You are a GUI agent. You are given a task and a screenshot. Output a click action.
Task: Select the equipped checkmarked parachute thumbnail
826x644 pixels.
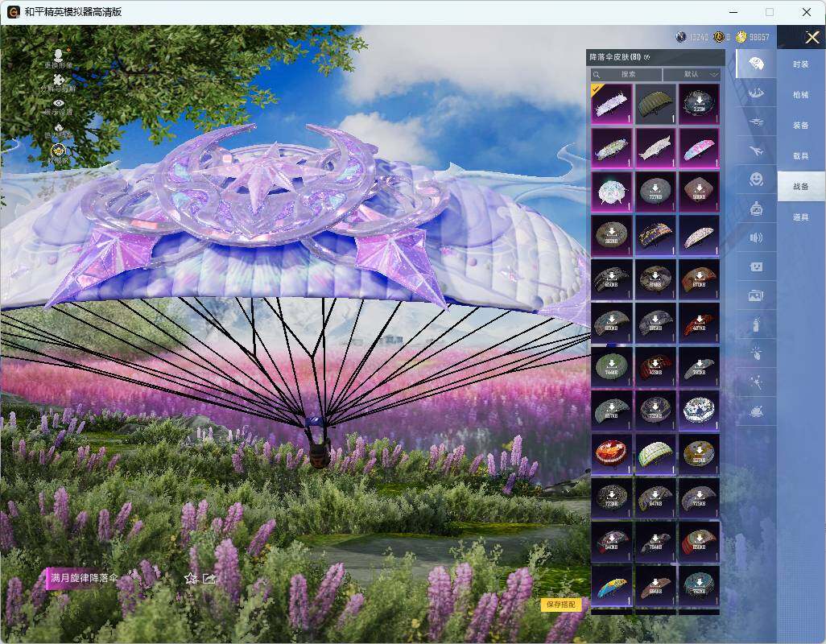(x=612, y=104)
